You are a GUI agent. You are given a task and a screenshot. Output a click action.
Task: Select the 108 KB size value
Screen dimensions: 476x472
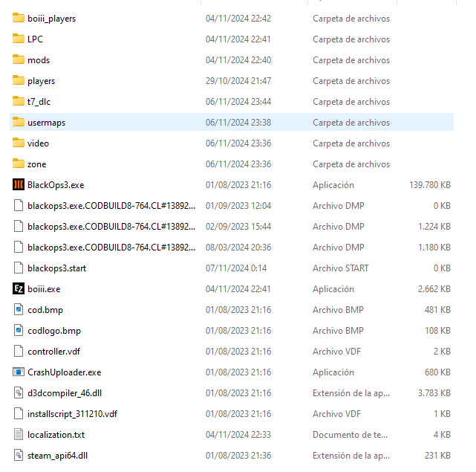pyautogui.click(x=437, y=330)
